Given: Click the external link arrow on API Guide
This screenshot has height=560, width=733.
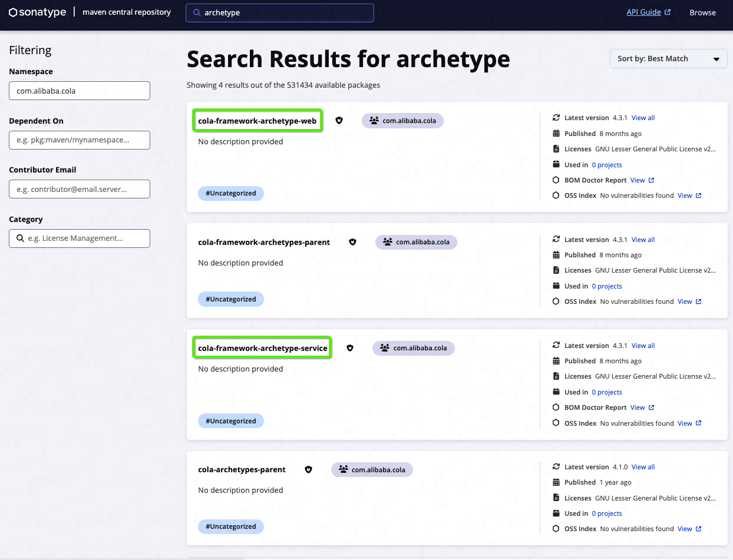Looking at the screenshot, I should pyautogui.click(x=668, y=11).
